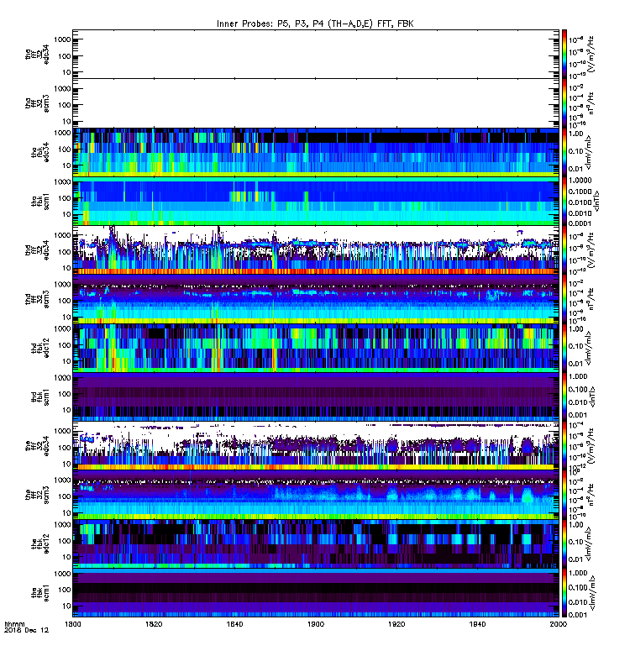Image resolution: width=630 pixels, height=672 pixels.
Task: Select the 2000 time tick label
Action: [x=559, y=624]
